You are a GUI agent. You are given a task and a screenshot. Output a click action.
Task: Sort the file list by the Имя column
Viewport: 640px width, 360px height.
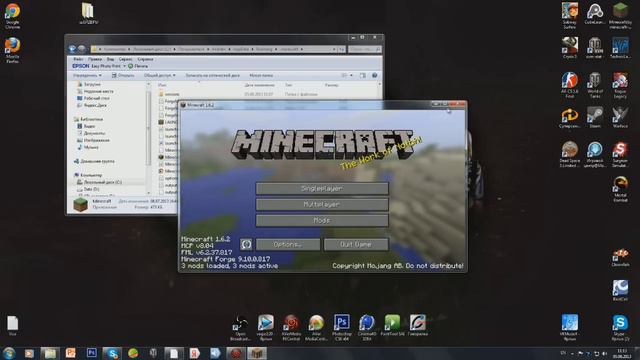162,85
